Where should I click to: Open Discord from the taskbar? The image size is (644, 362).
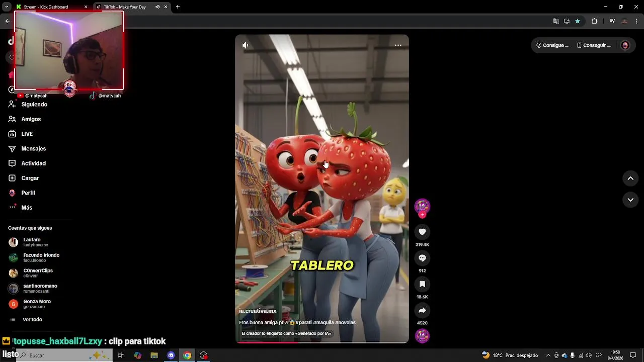pos(171,355)
